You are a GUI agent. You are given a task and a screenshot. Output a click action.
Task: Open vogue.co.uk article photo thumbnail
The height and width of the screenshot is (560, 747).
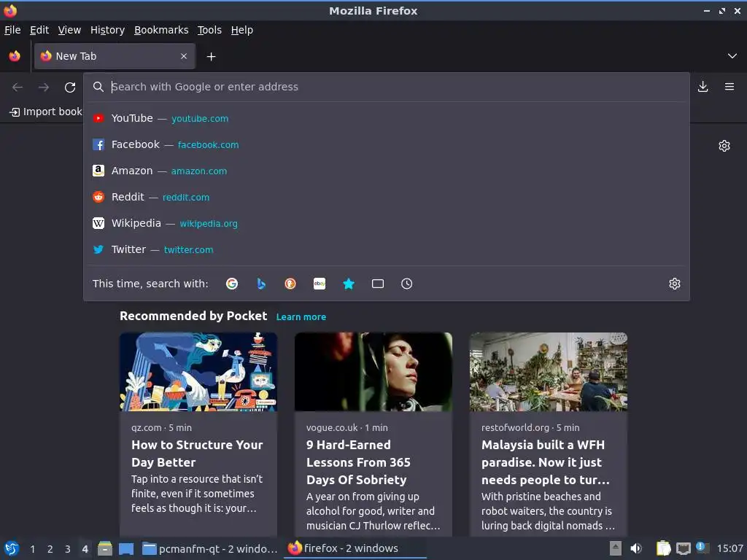pyautogui.click(x=373, y=372)
